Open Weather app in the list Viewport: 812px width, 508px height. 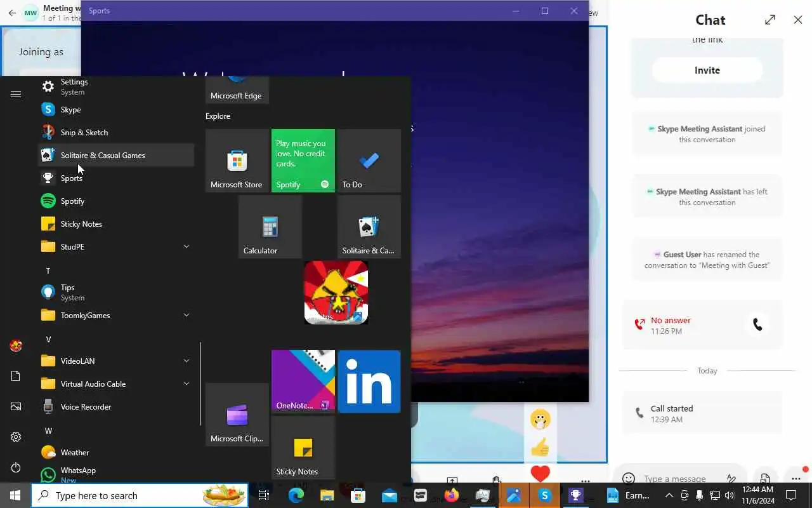[x=116, y=452]
